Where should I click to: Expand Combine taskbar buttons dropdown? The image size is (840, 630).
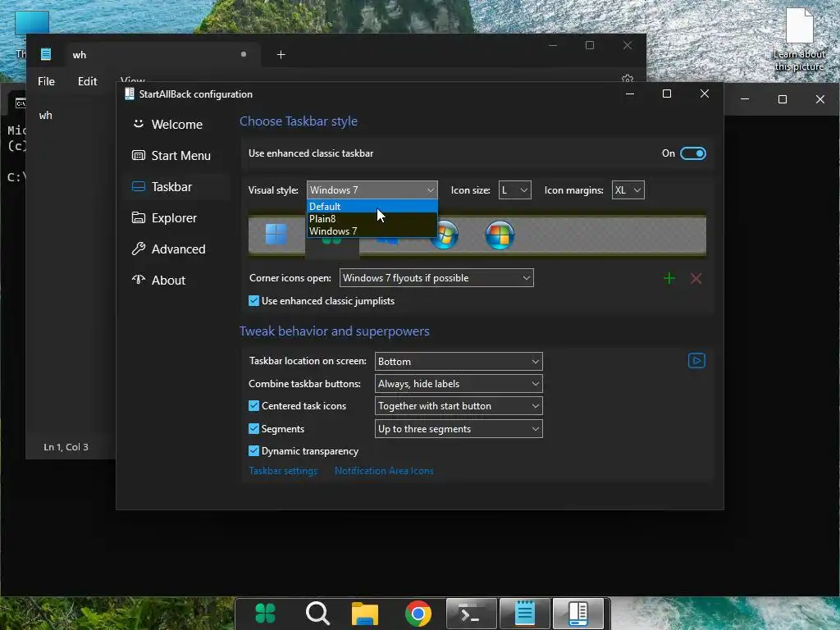[459, 384]
